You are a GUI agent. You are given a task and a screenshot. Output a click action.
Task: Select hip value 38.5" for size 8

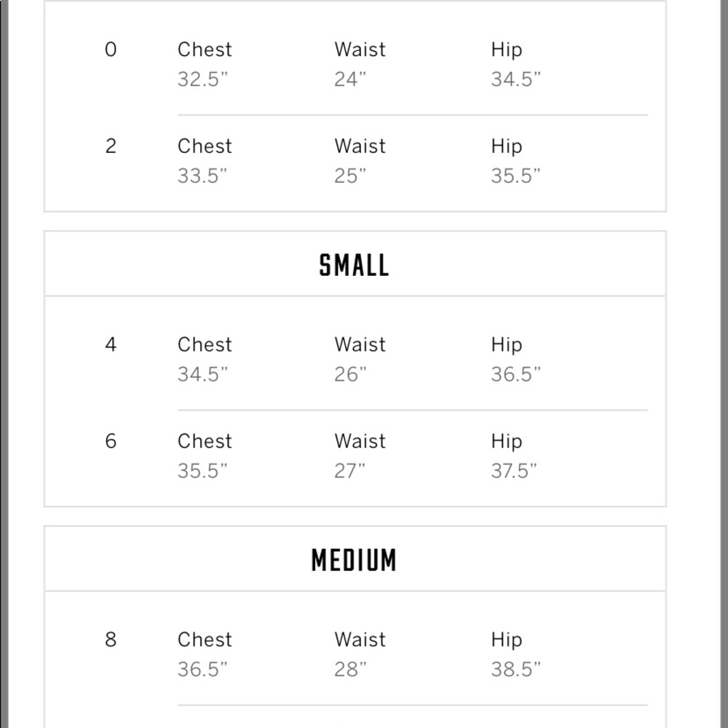[516, 670]
